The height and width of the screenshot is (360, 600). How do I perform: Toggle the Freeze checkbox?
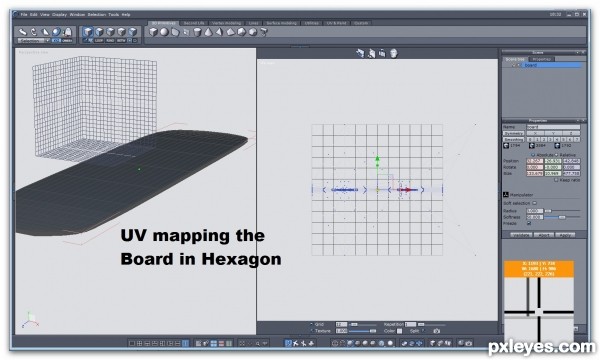[529, 223]
